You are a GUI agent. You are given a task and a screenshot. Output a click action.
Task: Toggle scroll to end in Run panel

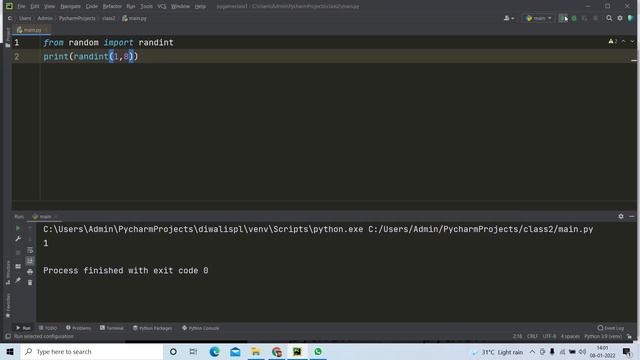(30, 261)
